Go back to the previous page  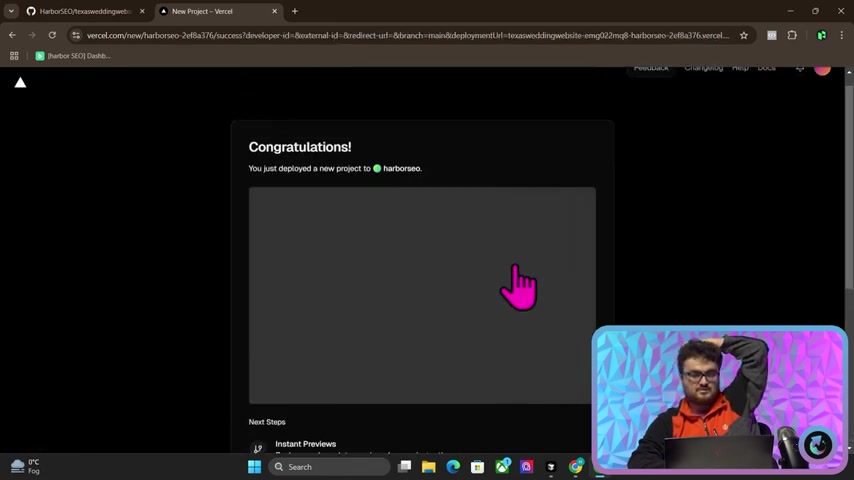[12, 35]
